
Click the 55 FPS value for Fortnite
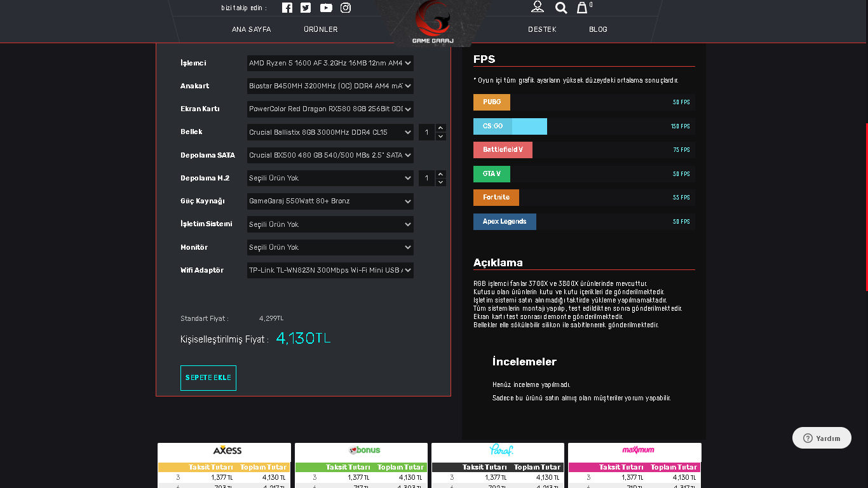click(x=681, y=198)
